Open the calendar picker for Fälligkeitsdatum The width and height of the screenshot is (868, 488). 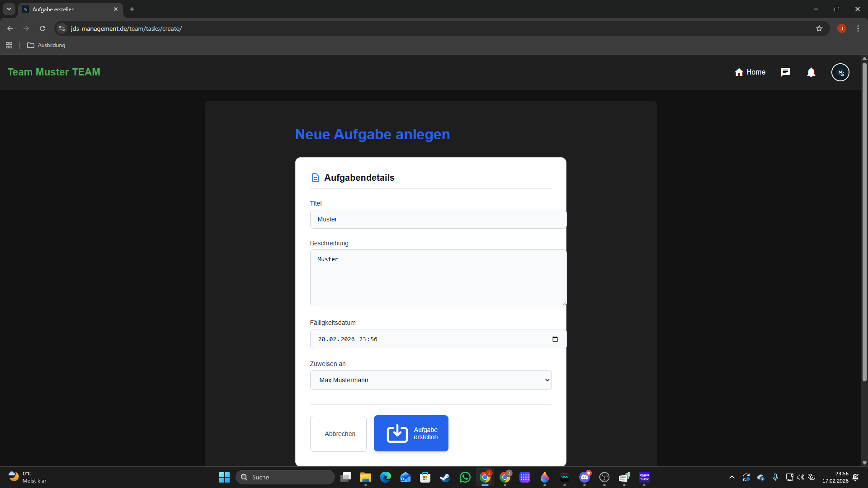point(555,339)
